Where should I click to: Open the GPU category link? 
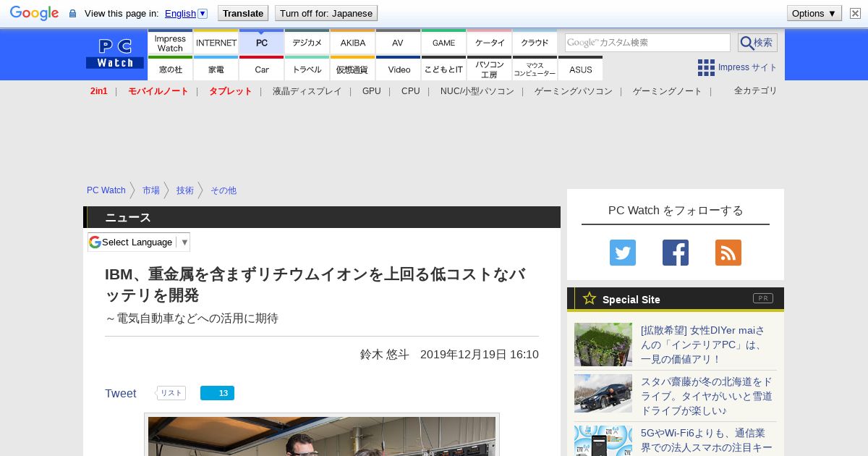click(372, 91)
